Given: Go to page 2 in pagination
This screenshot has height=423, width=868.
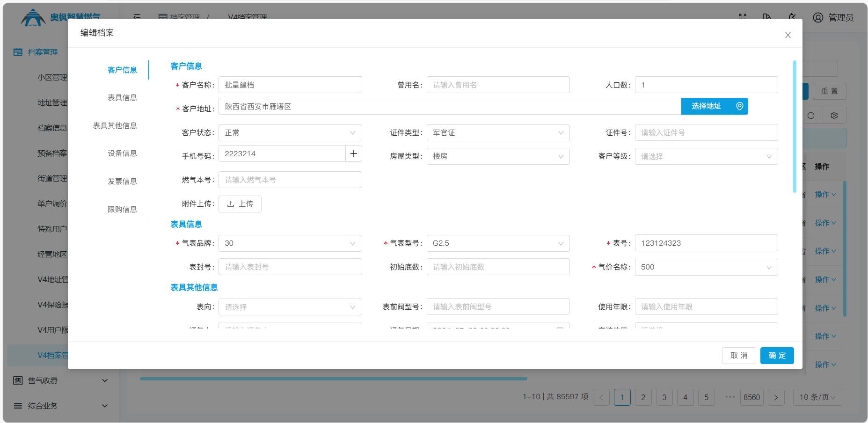Looking at the screenshot, I should 643,397.
